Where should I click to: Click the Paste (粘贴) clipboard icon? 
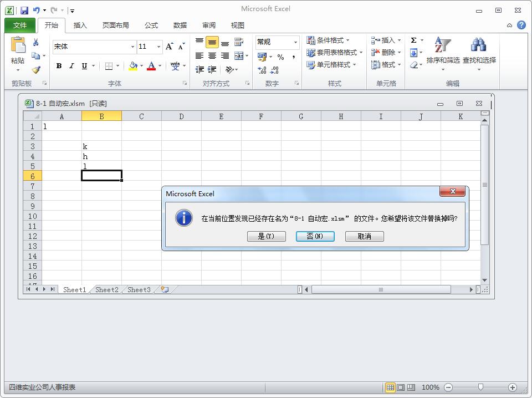[x=18, y=45]
